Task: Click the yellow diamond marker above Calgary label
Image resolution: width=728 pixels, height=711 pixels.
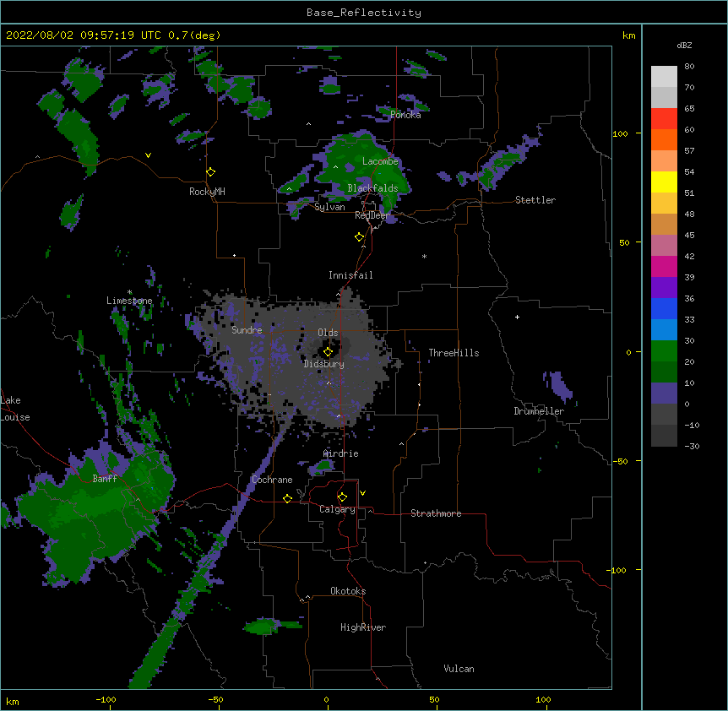Action: pos(343,497)
